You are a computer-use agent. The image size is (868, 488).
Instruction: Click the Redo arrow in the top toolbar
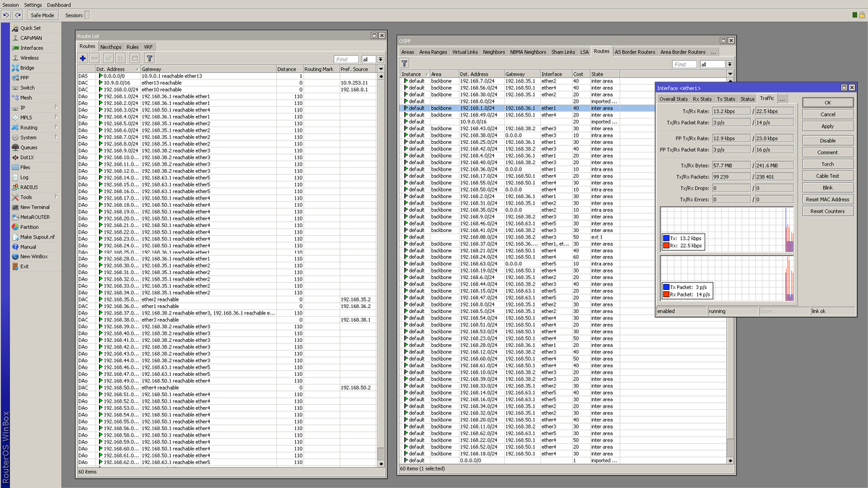click(x=17, y=14)
